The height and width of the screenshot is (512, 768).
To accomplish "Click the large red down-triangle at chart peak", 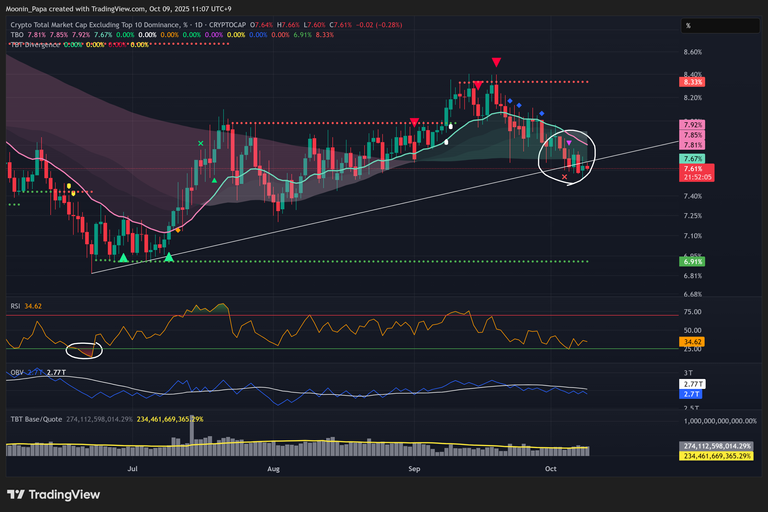I will (496, 64).
